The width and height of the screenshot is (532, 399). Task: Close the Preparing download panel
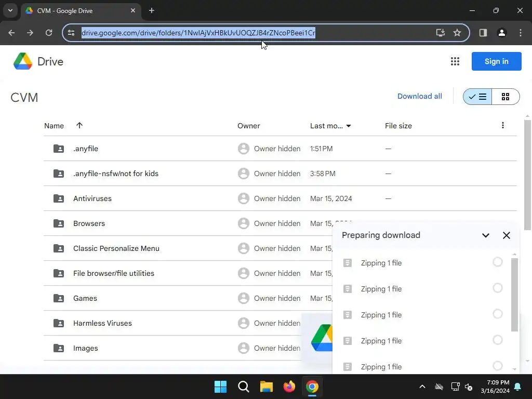[x=506, y=235]
